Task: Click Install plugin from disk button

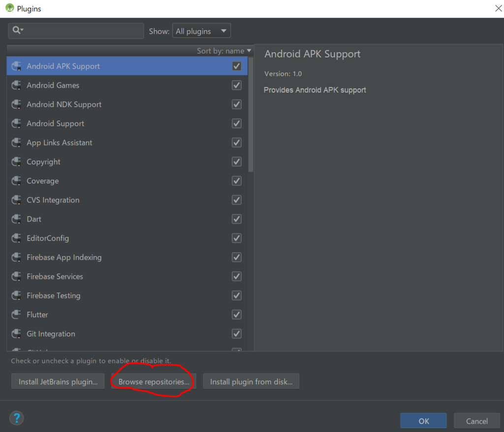Action: coord(251,381)
